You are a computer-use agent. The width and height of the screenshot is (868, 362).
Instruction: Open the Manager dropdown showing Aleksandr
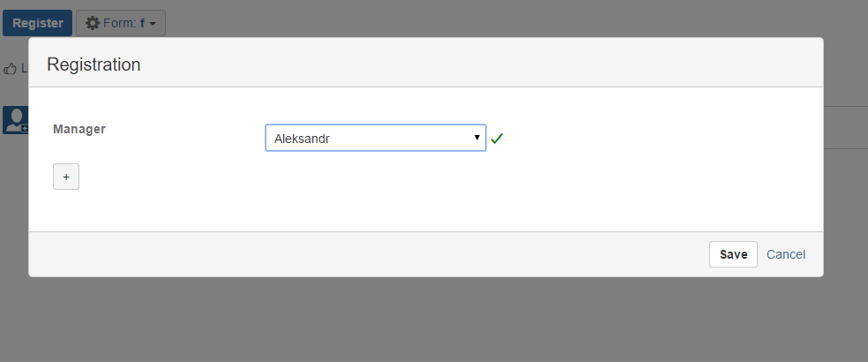coord(375,138)
